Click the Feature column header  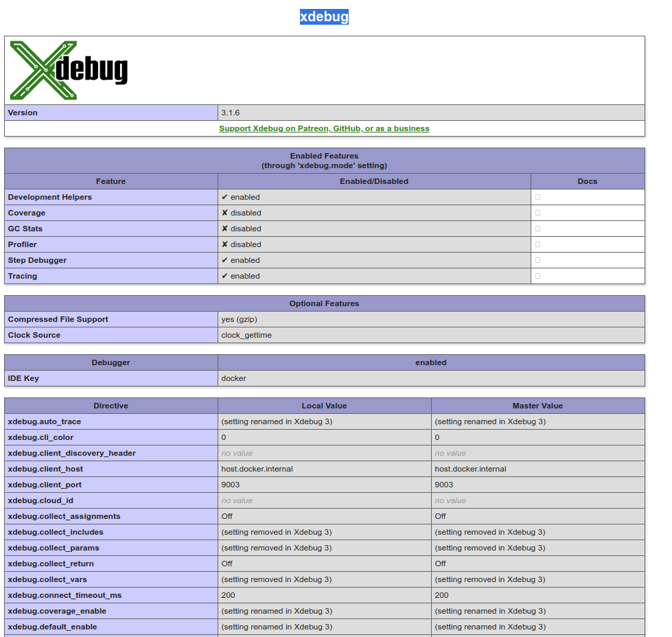point(111,181)
